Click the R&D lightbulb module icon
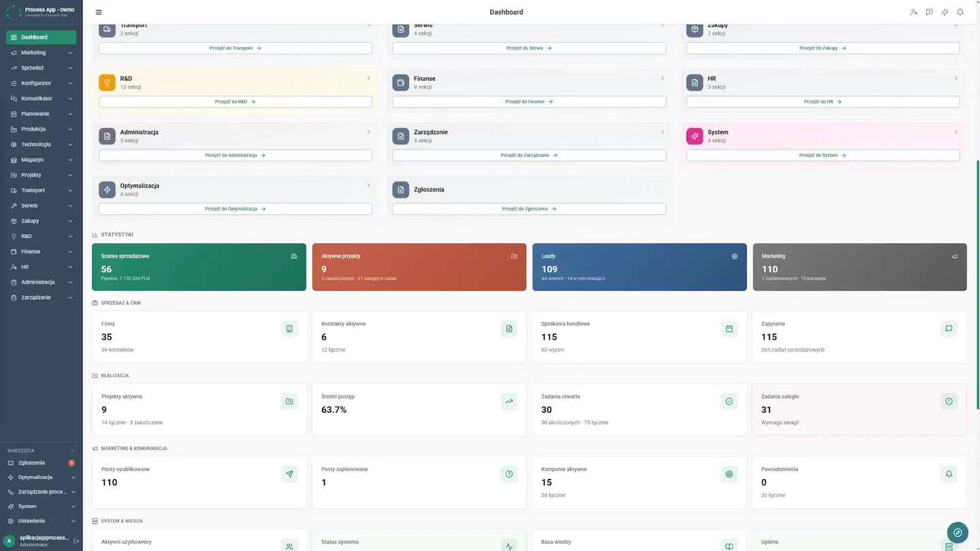Screen dimensions: 980x551 pos(108,82)
